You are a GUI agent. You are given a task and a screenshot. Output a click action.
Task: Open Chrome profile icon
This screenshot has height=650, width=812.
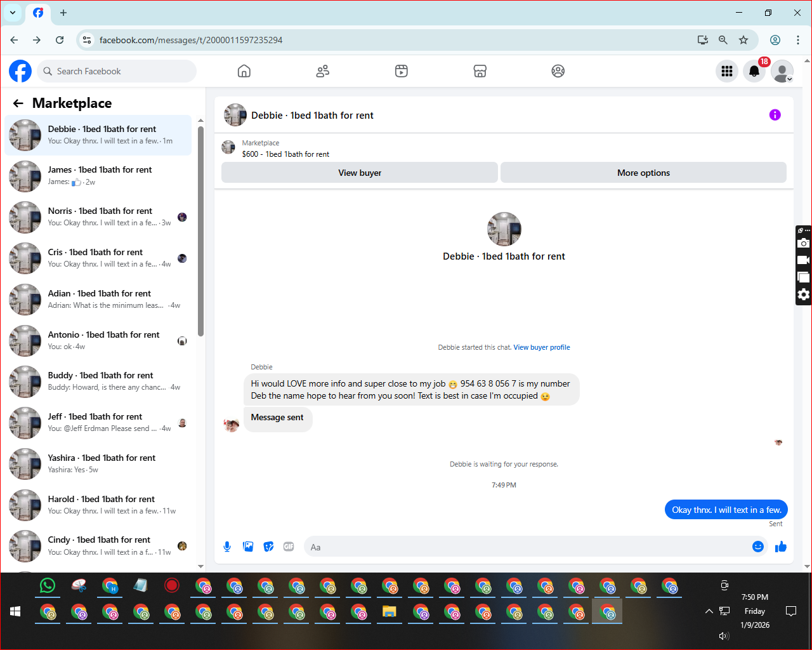(x=775, y=40)
